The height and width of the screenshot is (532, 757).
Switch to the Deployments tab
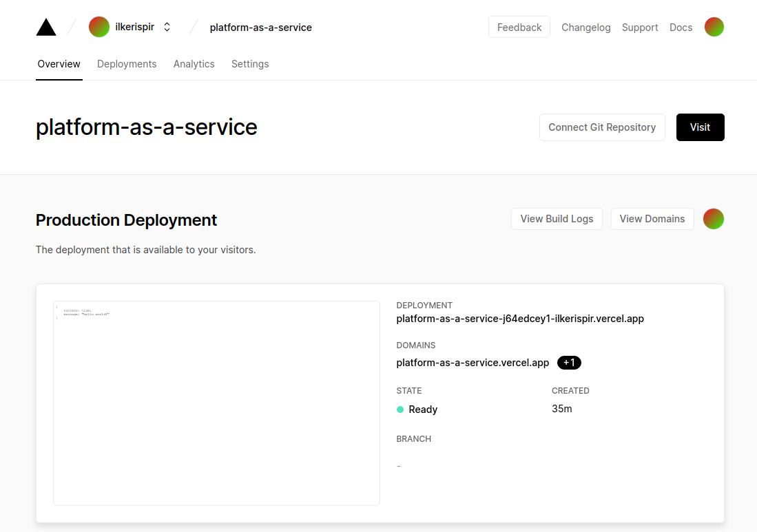click(x=127, y=64)
